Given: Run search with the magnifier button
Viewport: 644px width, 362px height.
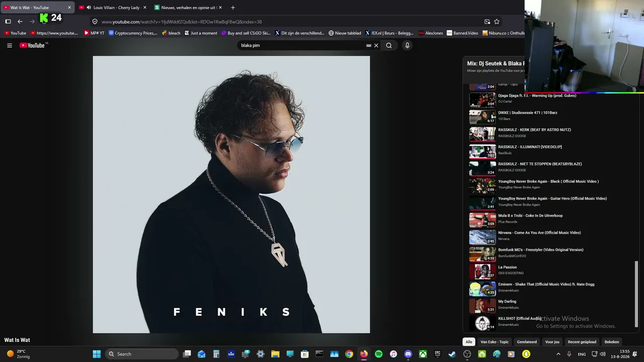Looking at the screenshot, I should pos(389,45).
